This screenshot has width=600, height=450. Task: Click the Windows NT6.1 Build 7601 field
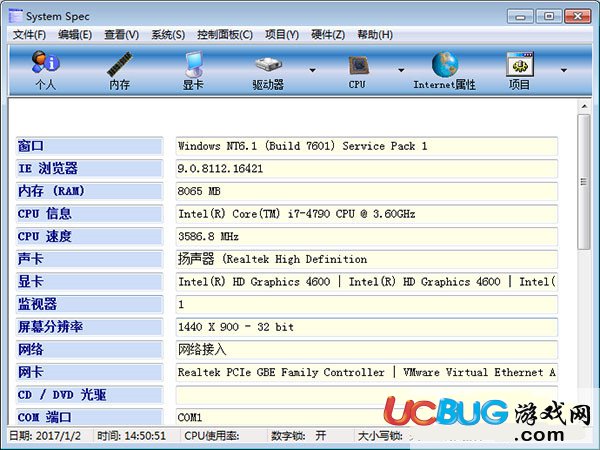coord(367,146)
